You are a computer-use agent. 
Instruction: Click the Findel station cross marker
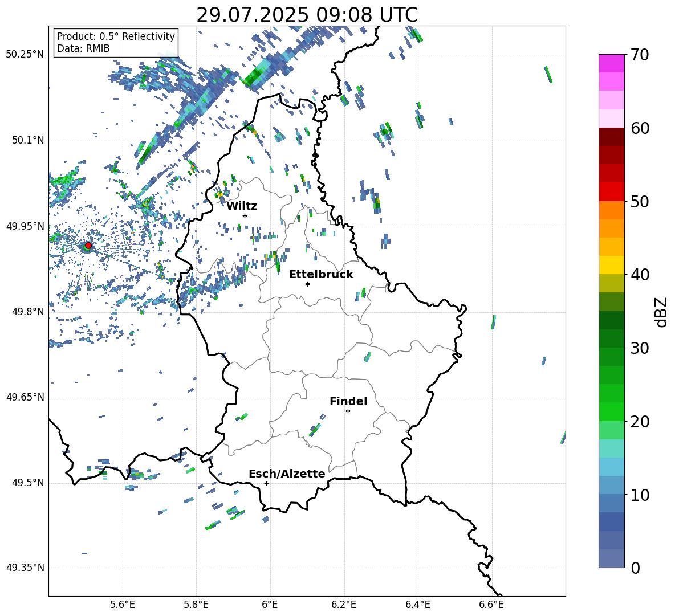coord(348,411)
